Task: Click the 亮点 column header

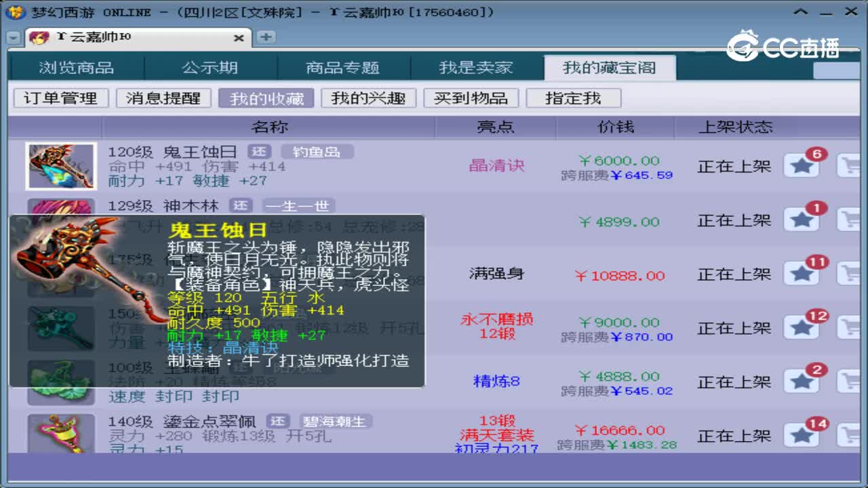Action: 496,127
